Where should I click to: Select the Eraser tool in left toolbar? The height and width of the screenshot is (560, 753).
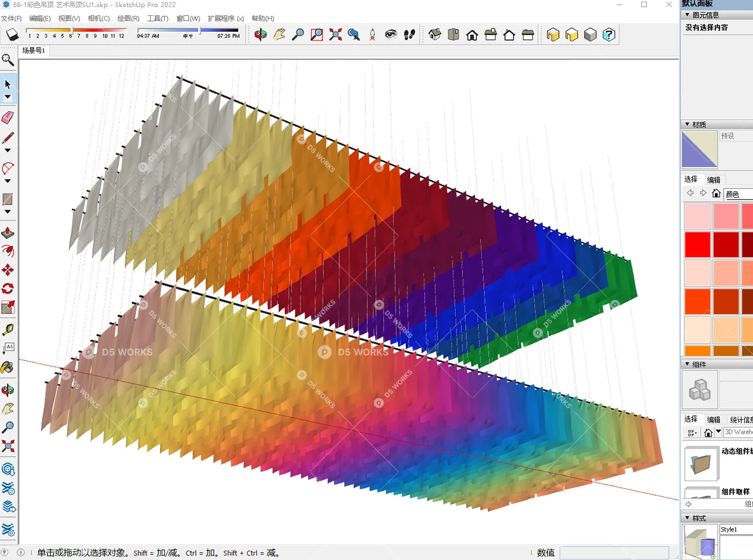coord(8,118)
